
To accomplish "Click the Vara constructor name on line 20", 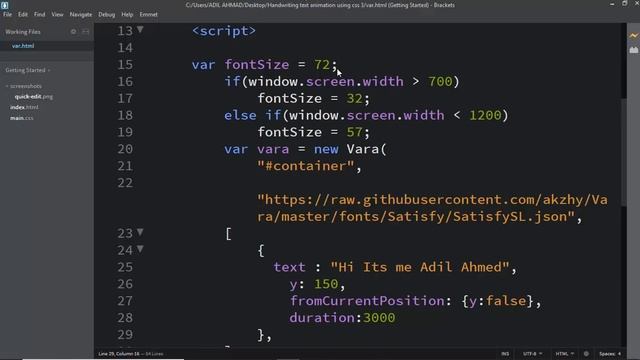I will (362, 149).
